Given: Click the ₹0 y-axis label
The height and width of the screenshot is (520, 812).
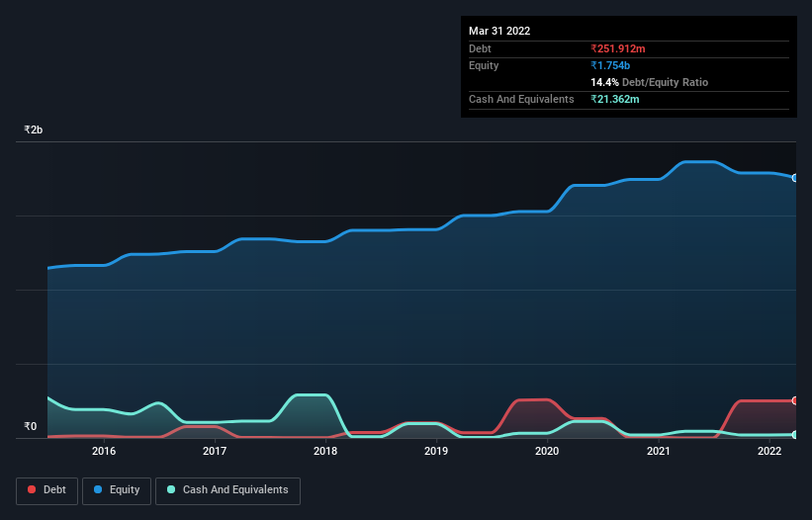Looking at the screenshot, I should pos(31,426).
